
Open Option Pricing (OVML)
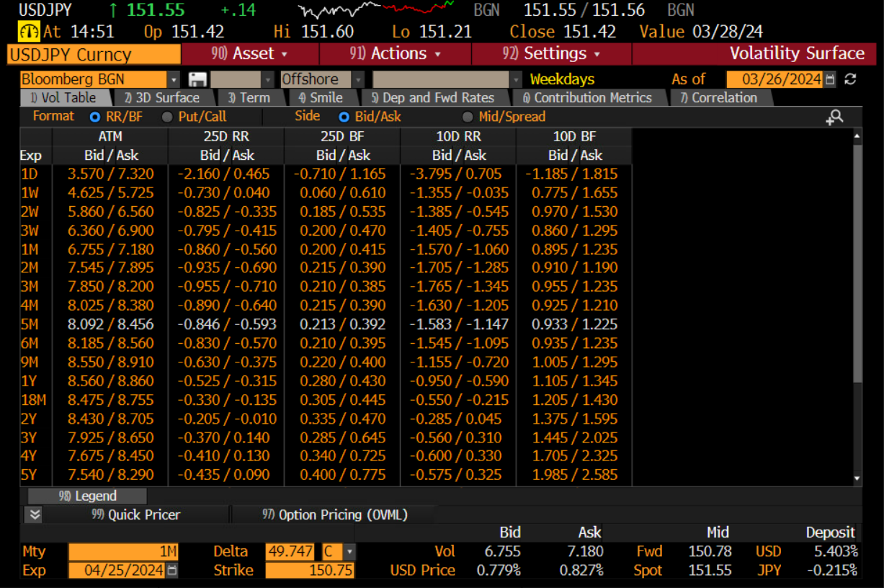[x=335, y=514]
